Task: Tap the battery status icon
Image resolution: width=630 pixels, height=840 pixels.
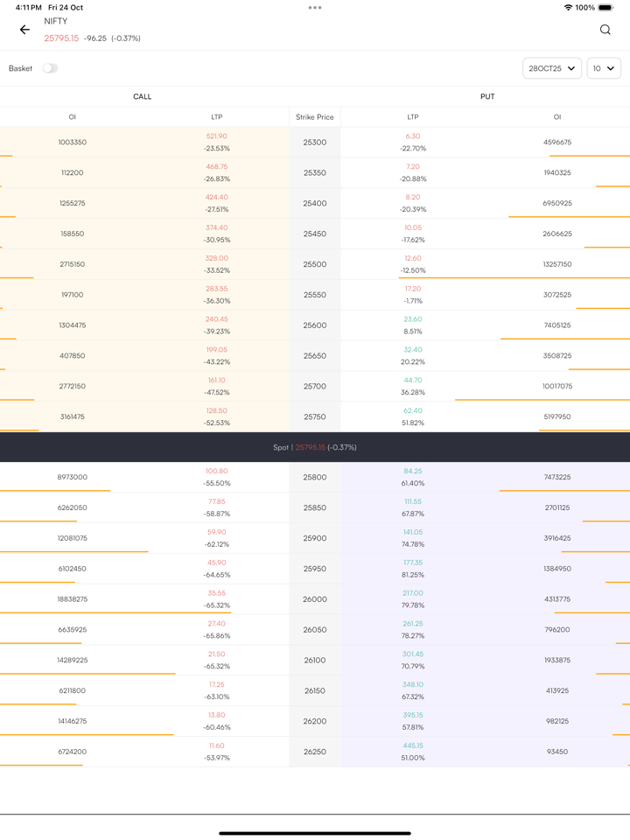Action: coord(605,8)
